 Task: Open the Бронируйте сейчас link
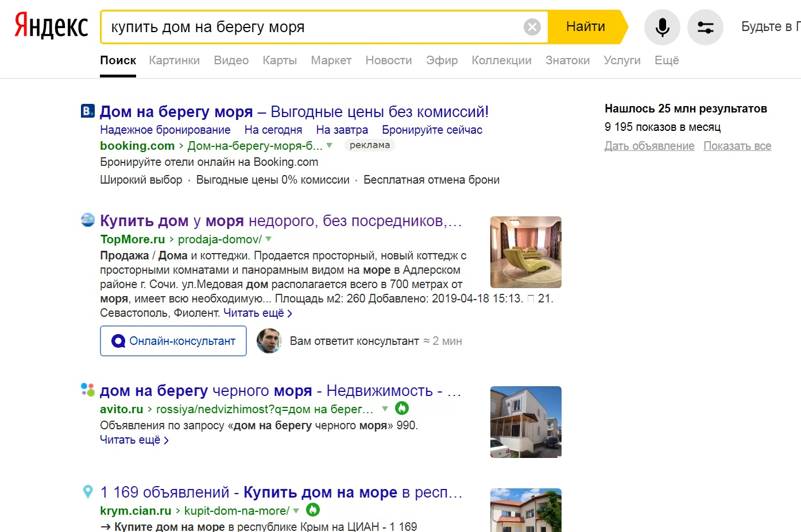pyautogui.click(x=432, y=130)
